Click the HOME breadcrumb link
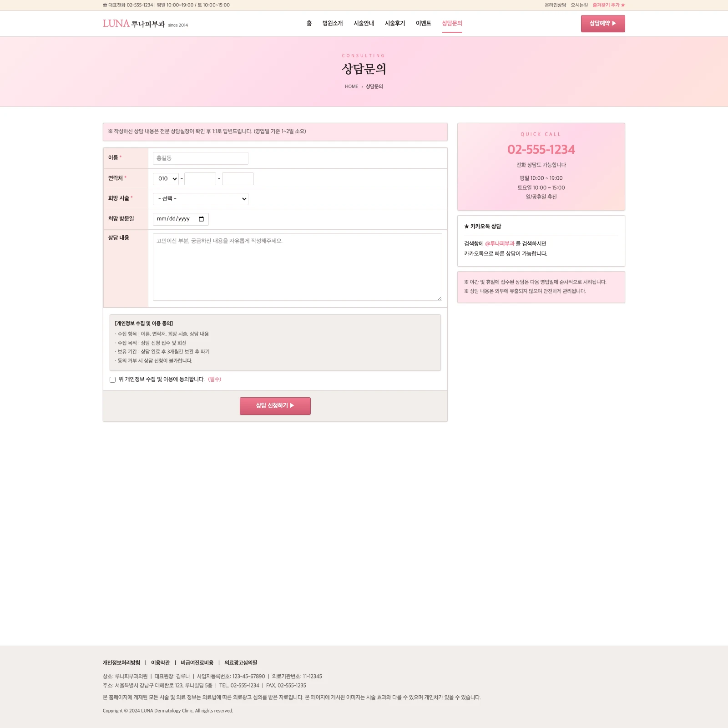 tap(351, 86)
